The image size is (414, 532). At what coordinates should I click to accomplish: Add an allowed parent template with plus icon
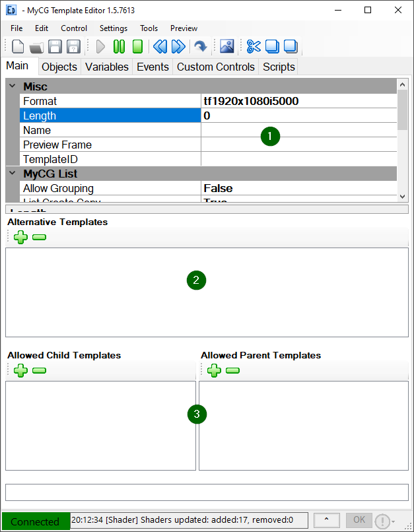pyautogui.click(x=214, y=370)
